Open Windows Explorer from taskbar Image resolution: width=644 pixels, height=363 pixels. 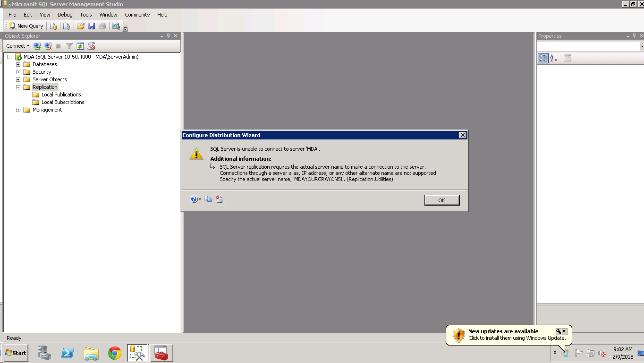click(x=91, y=353)
